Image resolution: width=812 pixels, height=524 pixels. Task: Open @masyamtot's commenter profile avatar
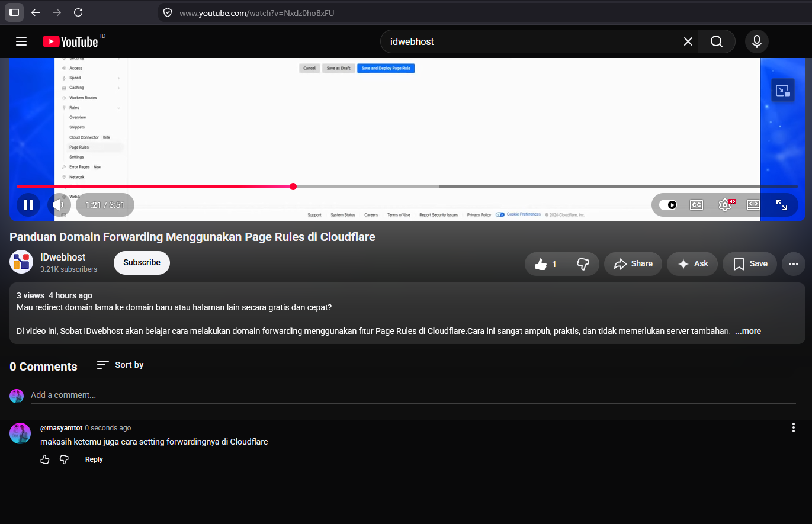20,433
